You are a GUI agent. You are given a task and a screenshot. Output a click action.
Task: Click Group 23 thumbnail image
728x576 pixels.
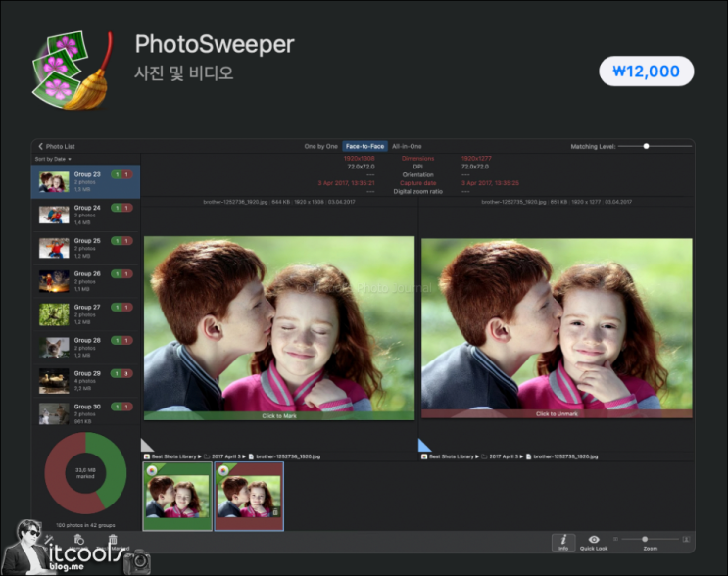[54, 182]
